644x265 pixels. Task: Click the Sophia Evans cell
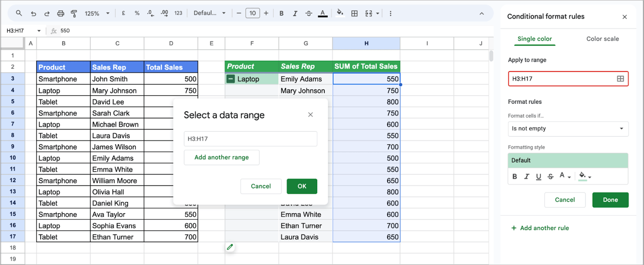coord(117,226)
